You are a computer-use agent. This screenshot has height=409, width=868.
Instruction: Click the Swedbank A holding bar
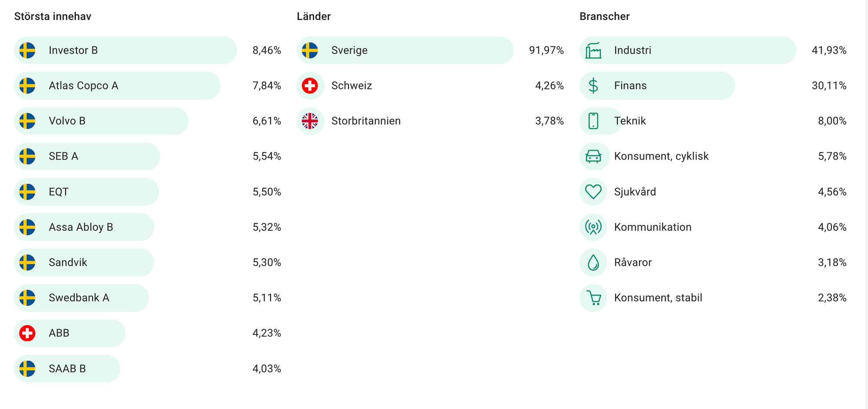pos(79,298)
